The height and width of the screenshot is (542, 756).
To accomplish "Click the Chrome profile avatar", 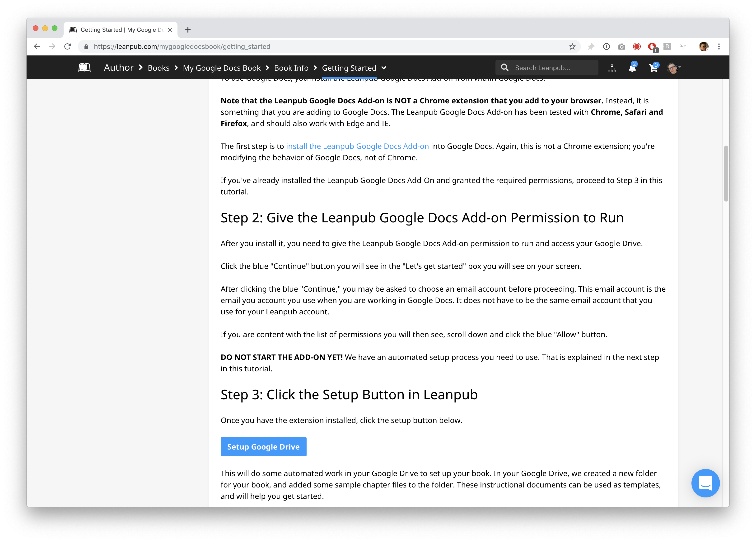I will pos(704,47).
